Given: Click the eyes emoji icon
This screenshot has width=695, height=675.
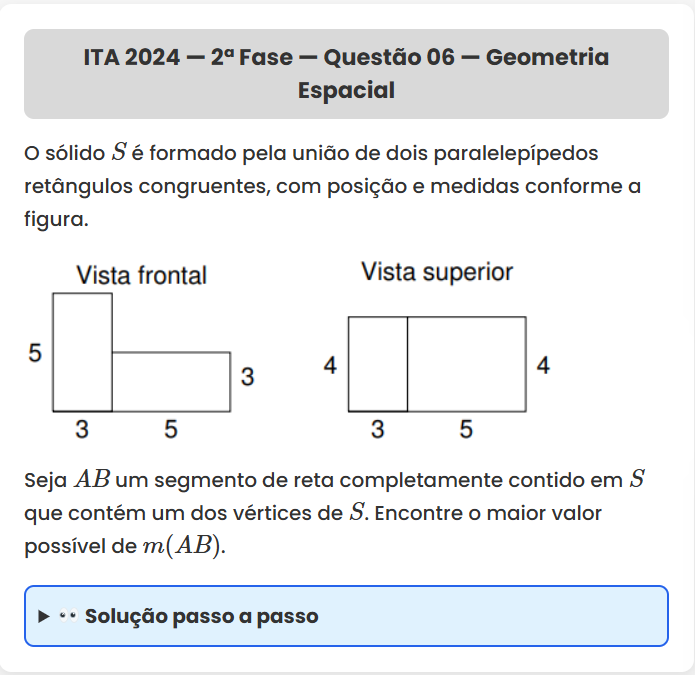Looking at the screenshot, I should pyautogui.click(x=68, y=616).
